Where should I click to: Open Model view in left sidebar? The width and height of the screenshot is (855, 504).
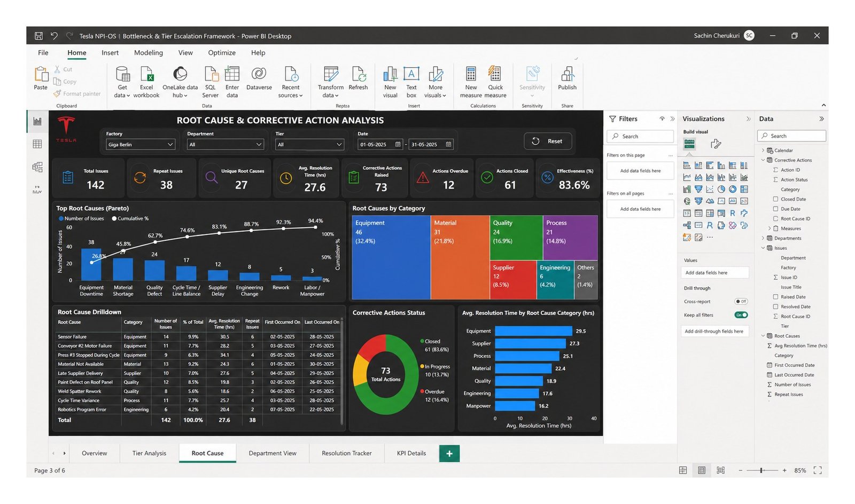pos(37,167)
